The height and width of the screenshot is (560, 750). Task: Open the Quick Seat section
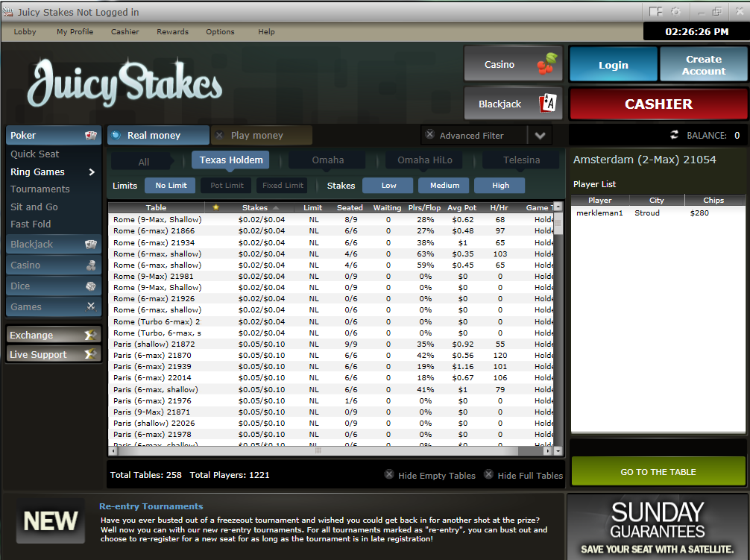pos(35,154)
